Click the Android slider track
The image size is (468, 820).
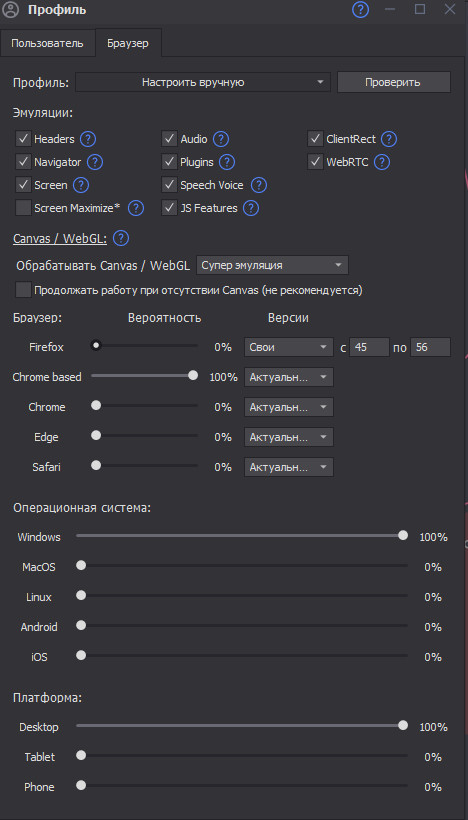point(242,625)
